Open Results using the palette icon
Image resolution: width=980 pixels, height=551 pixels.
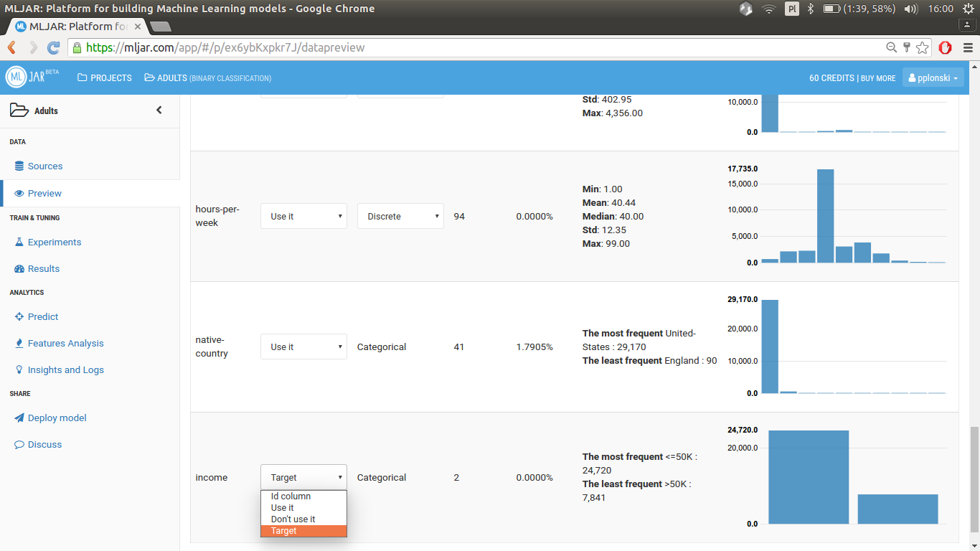click(x=19, y=268)
